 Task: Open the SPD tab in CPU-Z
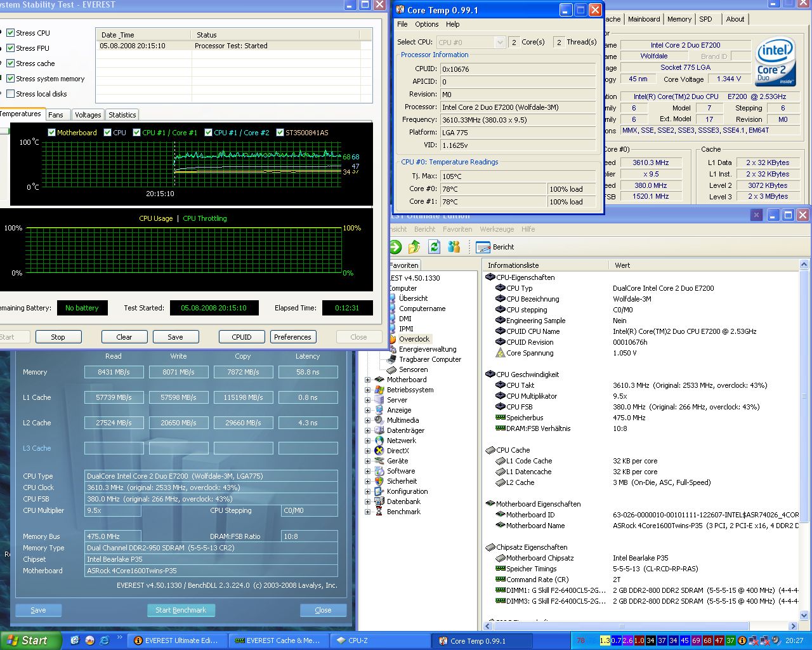[x=705, y=19]
